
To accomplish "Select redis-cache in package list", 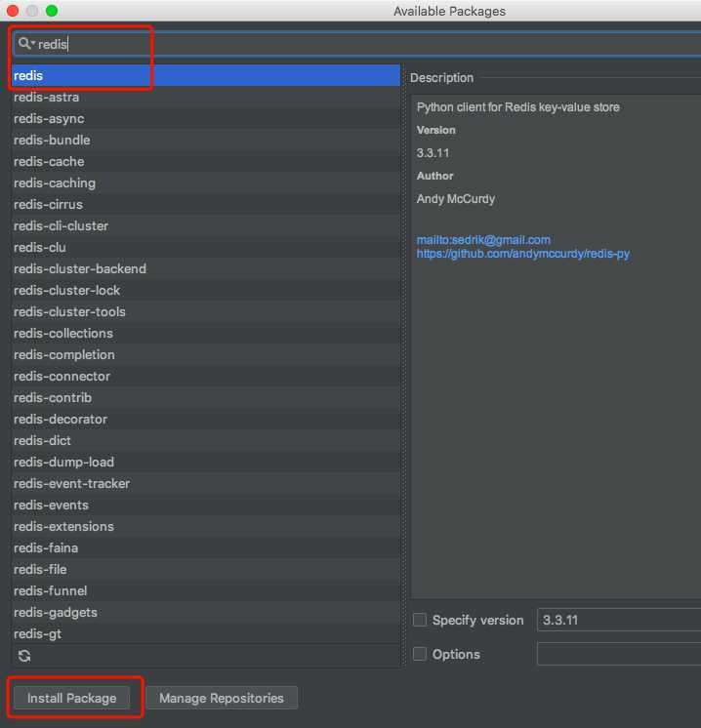I will pyautogui.click(x=206, y=162).
